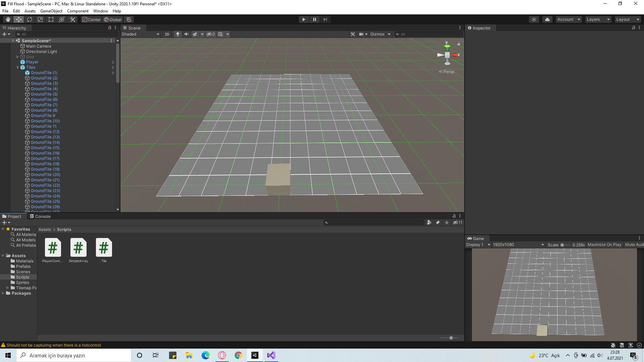Open custom editor tools icon
The height and width of the screenshot is (362, 644).
tap(72, 19)
